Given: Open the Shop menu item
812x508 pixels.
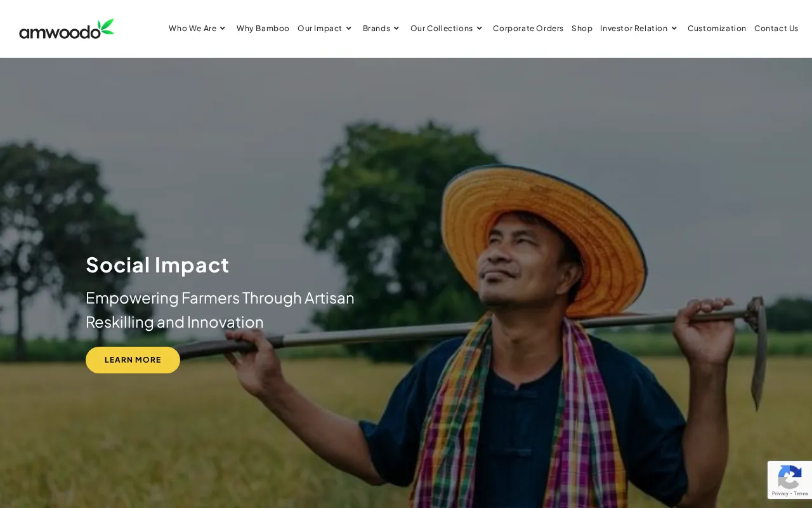Looking at the screenshot, I should point(582,29).
